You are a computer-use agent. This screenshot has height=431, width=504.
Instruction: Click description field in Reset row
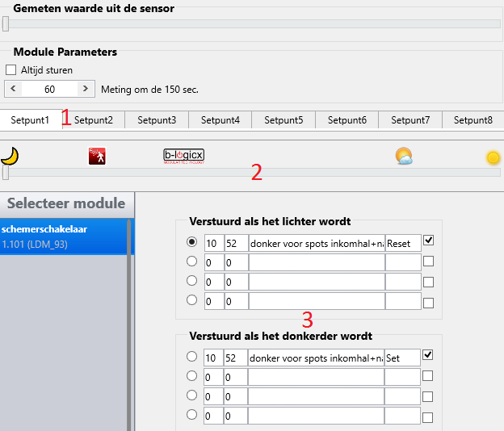[317, 243]
